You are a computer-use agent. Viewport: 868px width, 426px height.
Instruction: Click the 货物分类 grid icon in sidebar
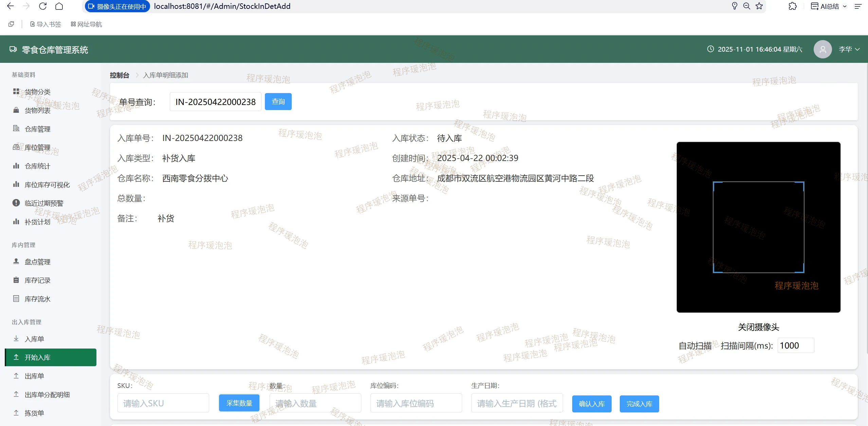[16, 91]
